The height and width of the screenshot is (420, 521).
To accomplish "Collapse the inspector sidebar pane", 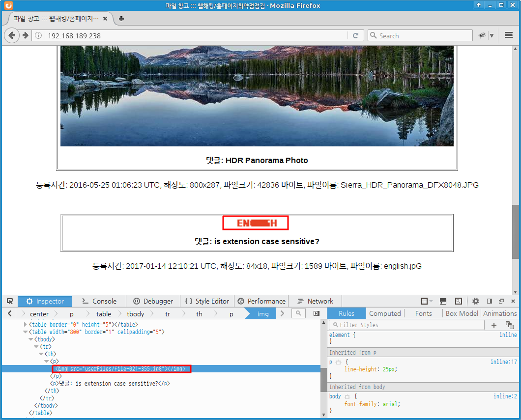I will tap(317, 313).
